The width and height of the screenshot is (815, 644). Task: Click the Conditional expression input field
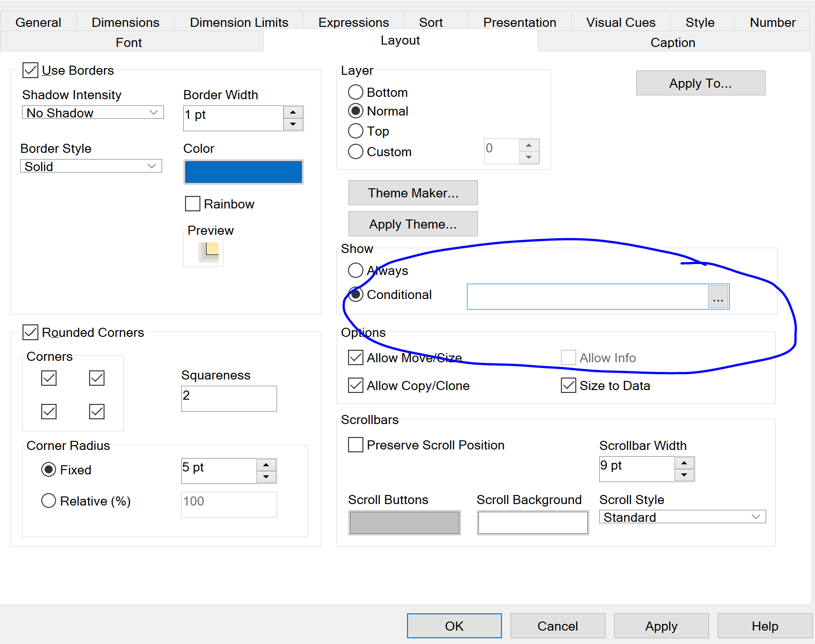coord(587,297)
